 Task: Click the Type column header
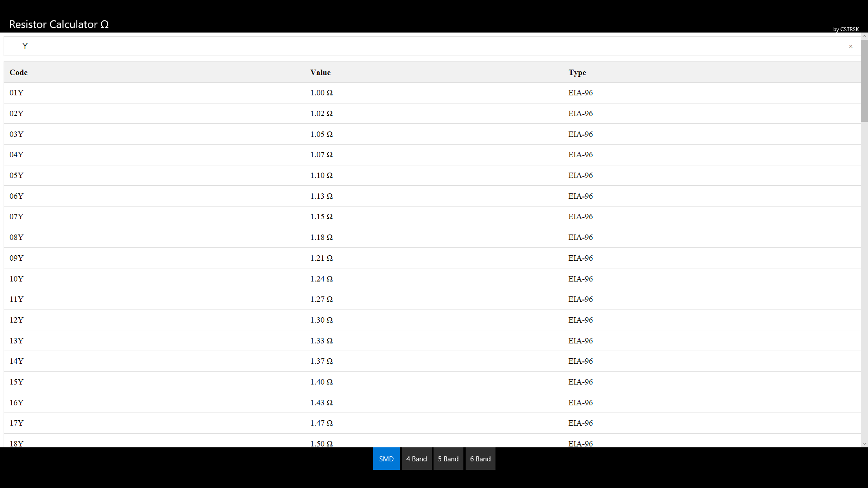point(577,72)
